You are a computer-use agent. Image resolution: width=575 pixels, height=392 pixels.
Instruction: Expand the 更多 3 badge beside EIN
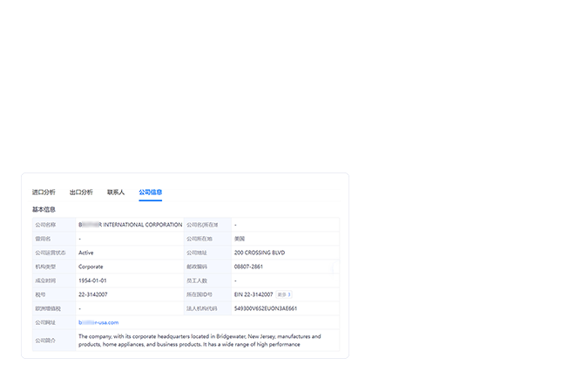(284, 294)
